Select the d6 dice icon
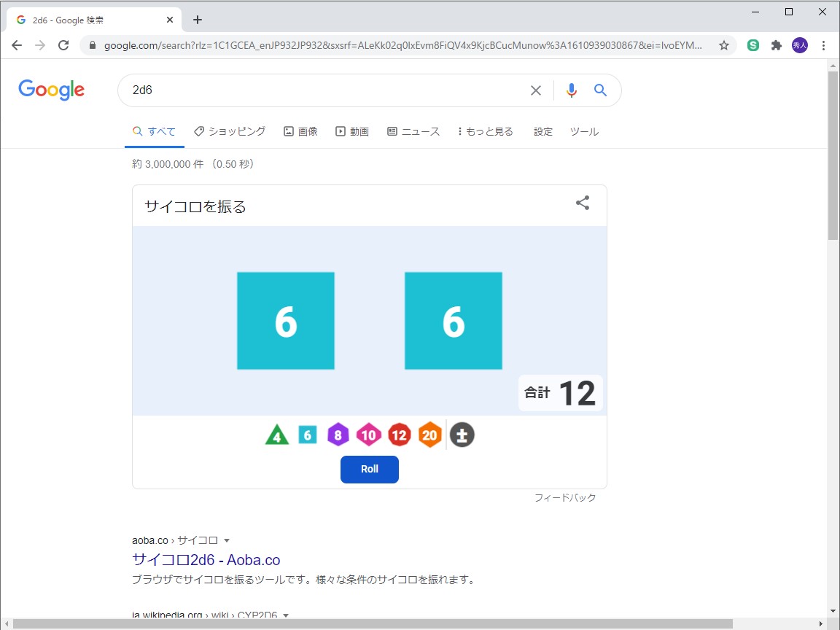The height and width of the screenshot is (630, 840). point(307,435)
